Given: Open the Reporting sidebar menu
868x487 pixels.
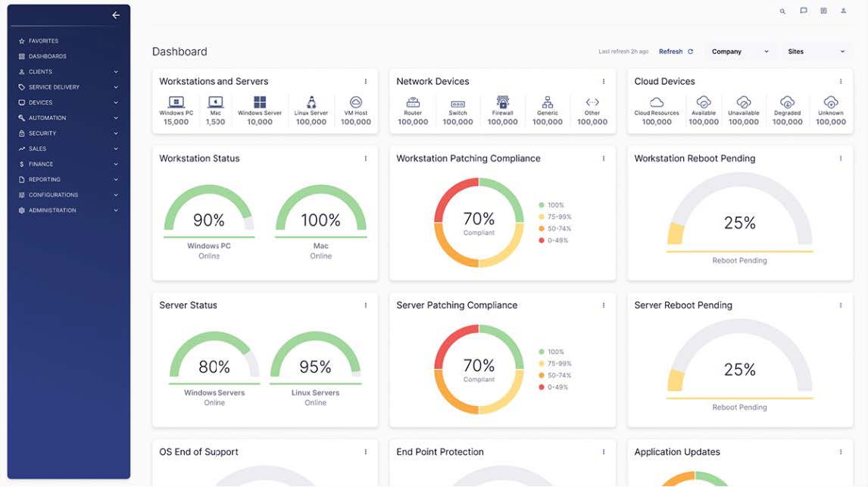Looking at the screenshot, I should [69, 180].
